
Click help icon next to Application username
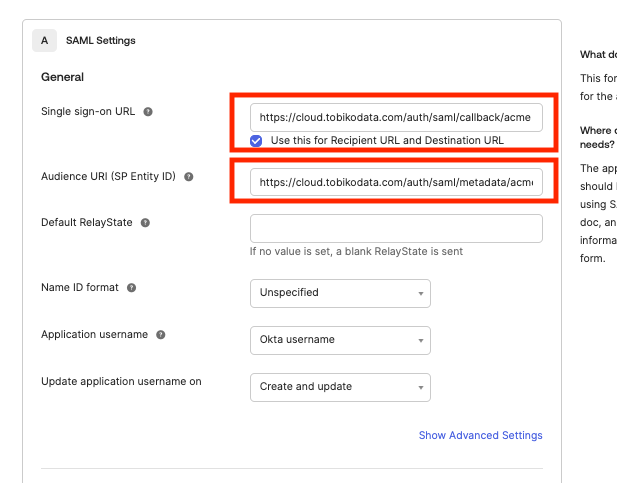click(x=161, y=335)
